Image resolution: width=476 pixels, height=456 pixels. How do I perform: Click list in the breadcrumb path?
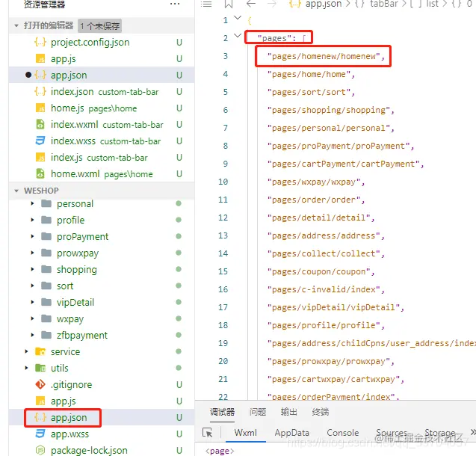coord(432,4)
